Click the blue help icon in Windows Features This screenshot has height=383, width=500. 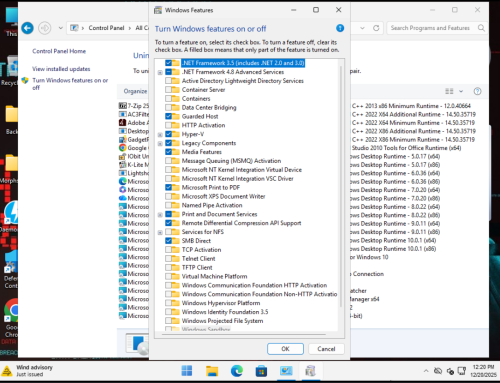tap(340, 28)
